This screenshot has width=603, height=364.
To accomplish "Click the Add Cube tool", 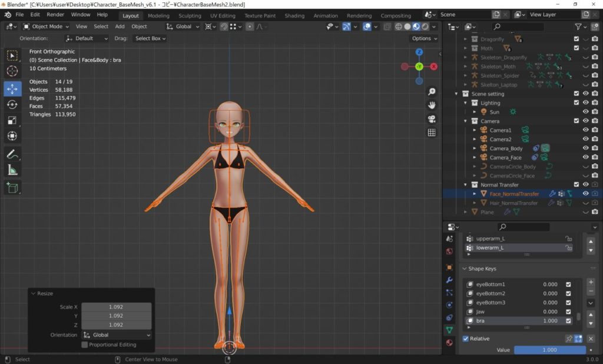I will 12,188.
